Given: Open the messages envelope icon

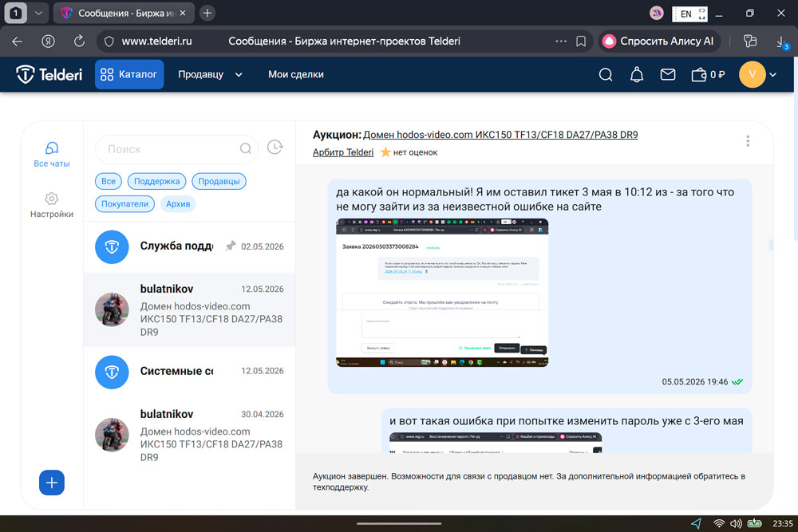Looking at the screenshot, I should 668,75.
